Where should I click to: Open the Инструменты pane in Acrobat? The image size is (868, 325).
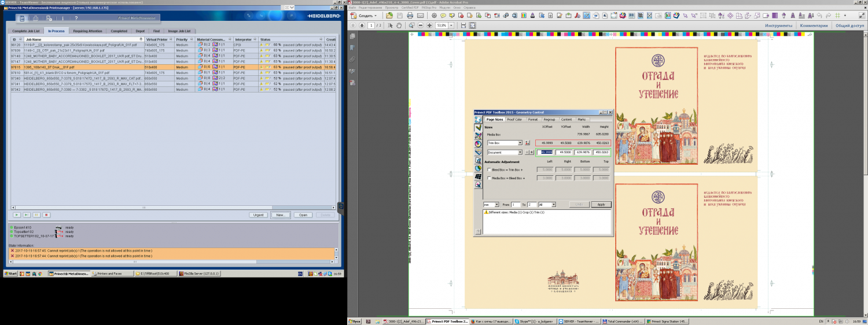pos(778,25)
